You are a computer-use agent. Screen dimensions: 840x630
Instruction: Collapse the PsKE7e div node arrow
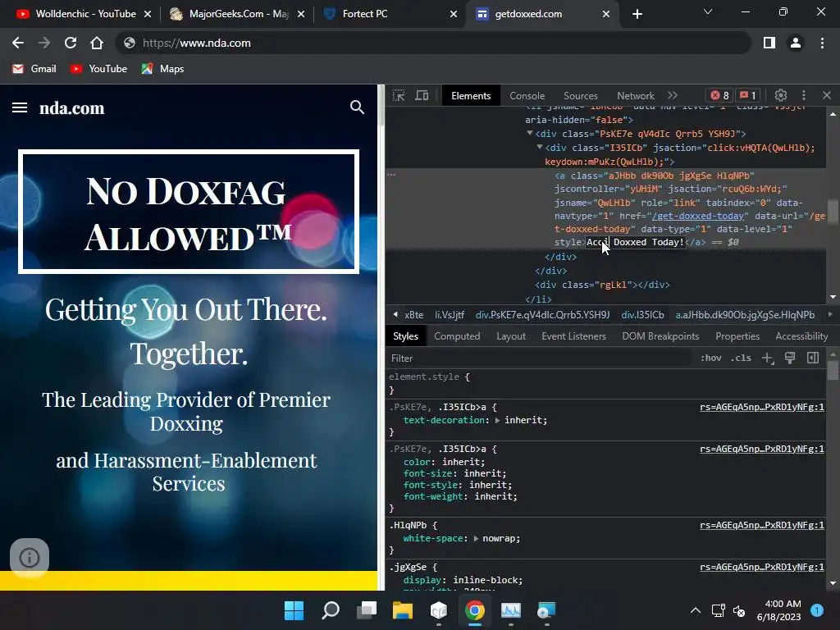click(x=529, y=133)
